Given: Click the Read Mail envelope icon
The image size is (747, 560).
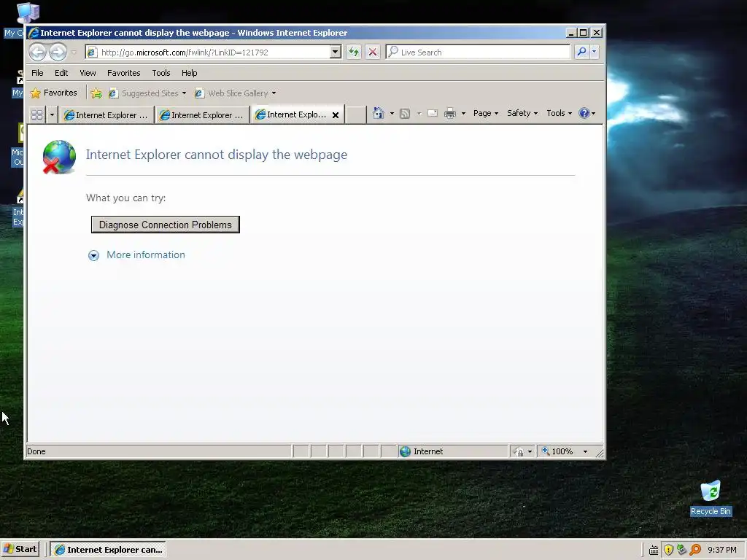Looking at the screenshot, I should (x=432, y=113).
